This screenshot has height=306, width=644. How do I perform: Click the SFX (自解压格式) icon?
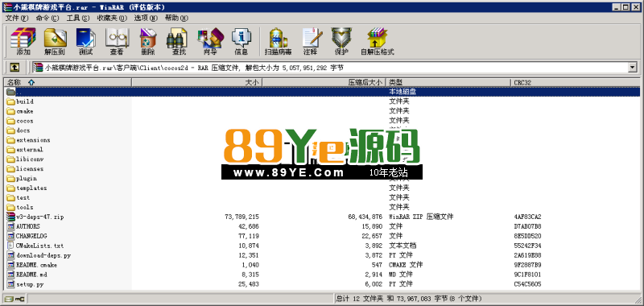[378, 42]
